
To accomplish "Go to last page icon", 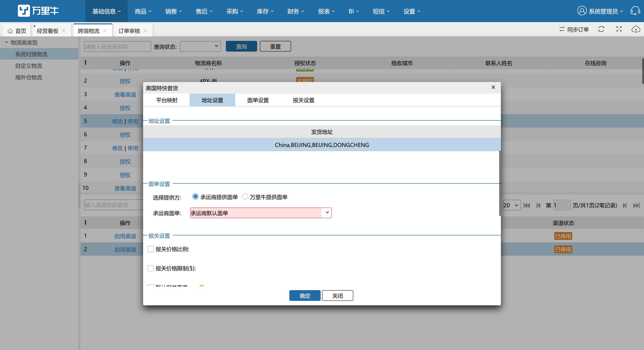I will [636, 205].
